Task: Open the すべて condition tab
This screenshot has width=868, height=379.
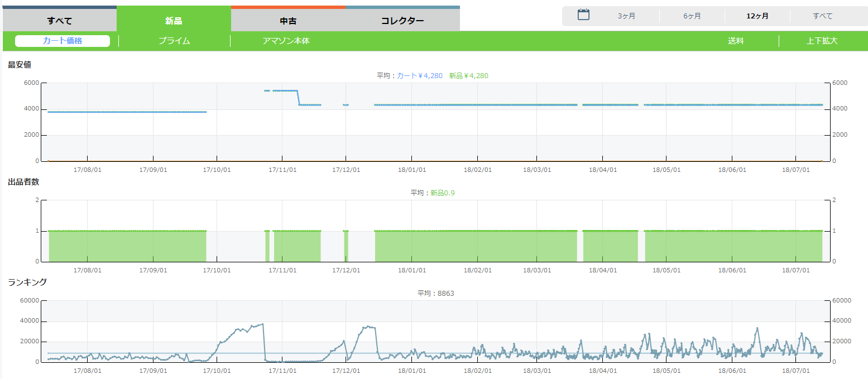Action: pyautogui.click(x=60, y=21)
